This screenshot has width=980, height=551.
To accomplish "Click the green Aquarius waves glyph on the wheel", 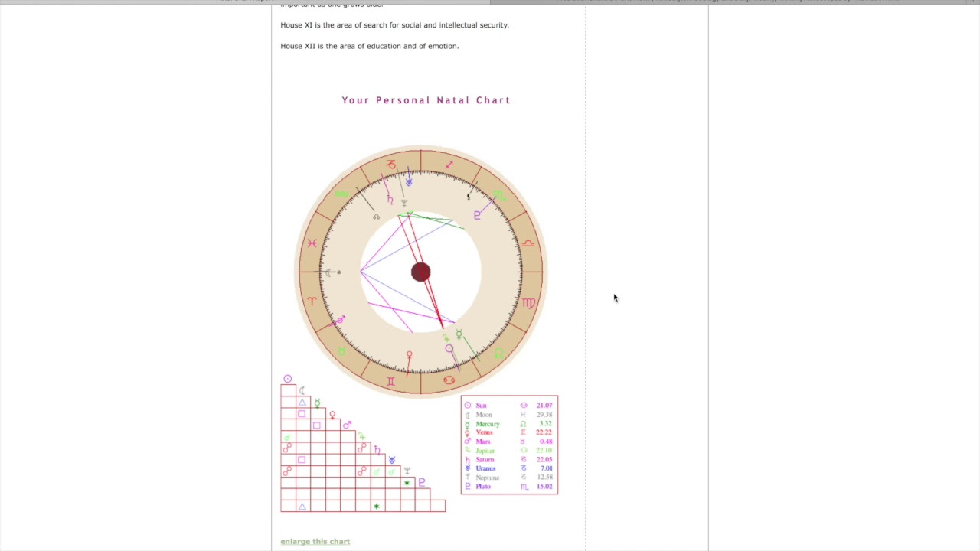I will click(341, 194).
